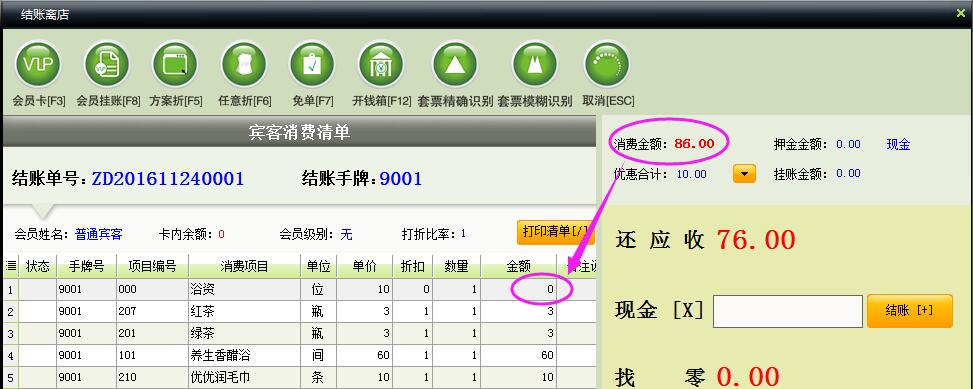The image size is (973, 389).
Task: Close the 结账离店 window
Action: (x=961, y=13)
